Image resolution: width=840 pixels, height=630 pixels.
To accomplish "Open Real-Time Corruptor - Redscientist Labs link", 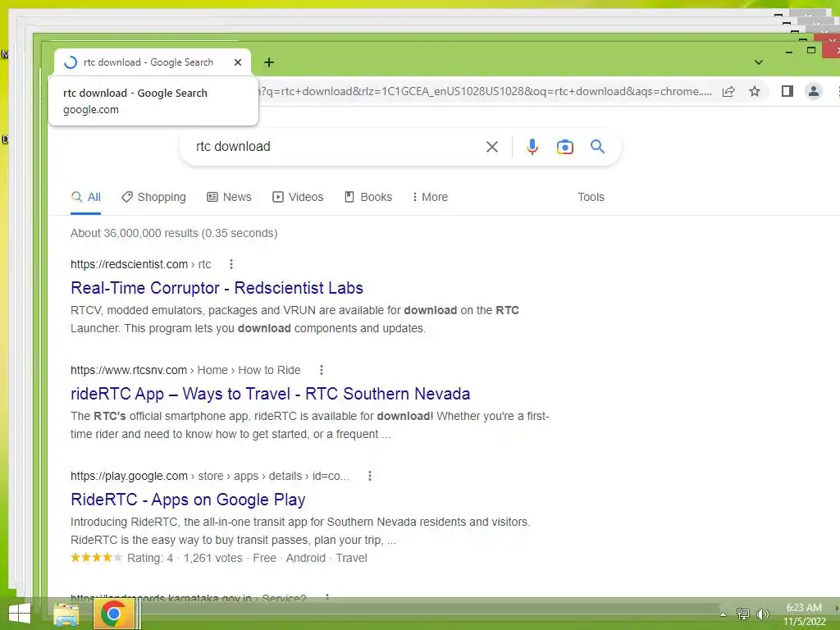I will pos(217,288).
